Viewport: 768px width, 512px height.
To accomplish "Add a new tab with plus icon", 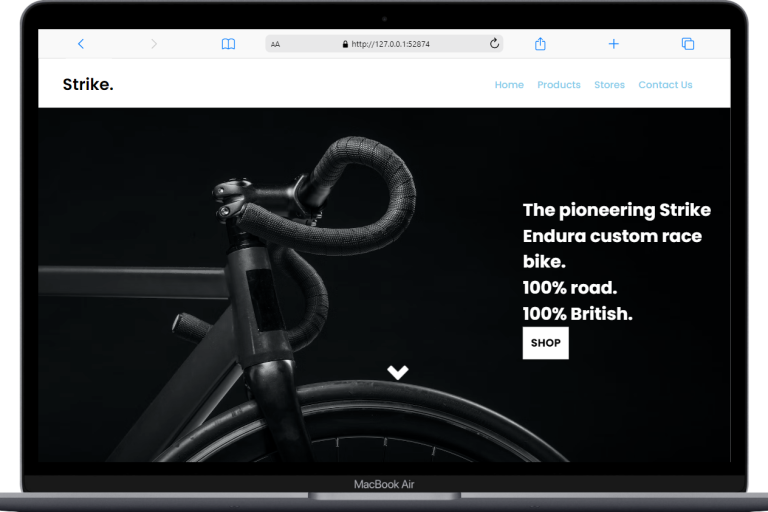I will point(613,44).
